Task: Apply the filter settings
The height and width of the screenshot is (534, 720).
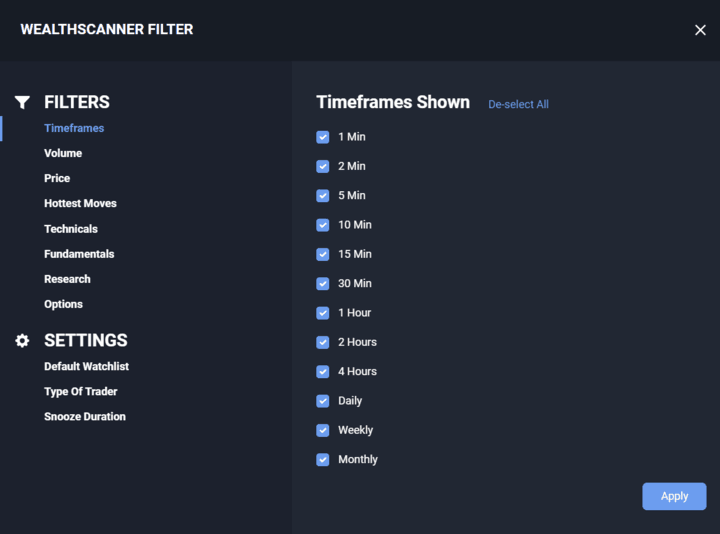Action: tap(674, 496)
